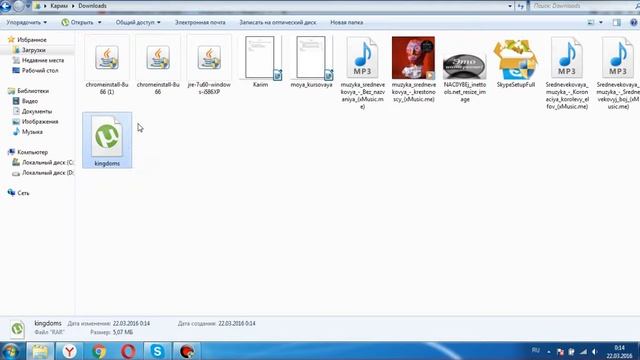Select the Srednevekovyj boj MP3 file
640x360 pixels.
(x=618, y=73)
